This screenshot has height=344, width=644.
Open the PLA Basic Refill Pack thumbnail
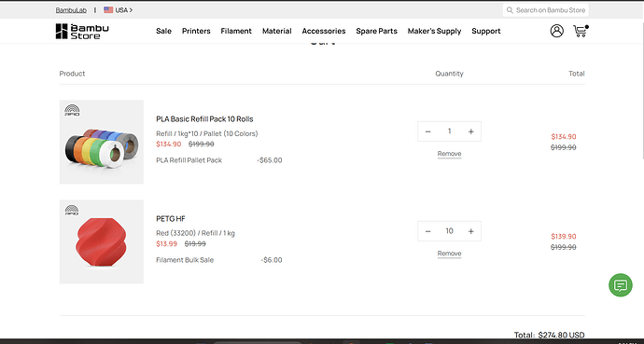tap(102, 142)
